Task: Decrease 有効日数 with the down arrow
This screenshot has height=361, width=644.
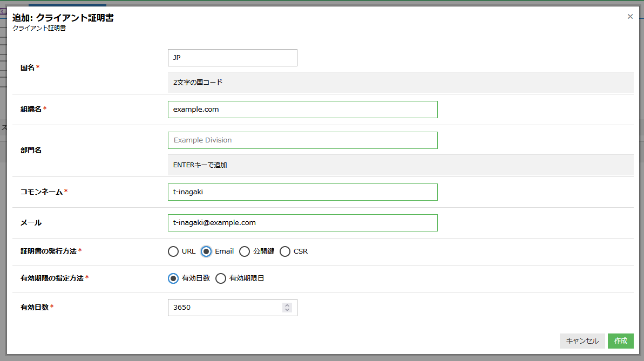Action: pos(287,310)
